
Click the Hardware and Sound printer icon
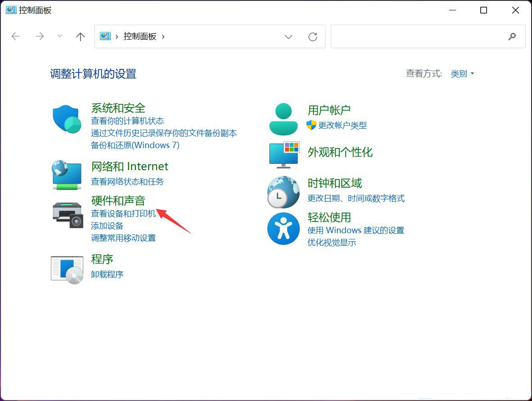click(x=68, y=214)
